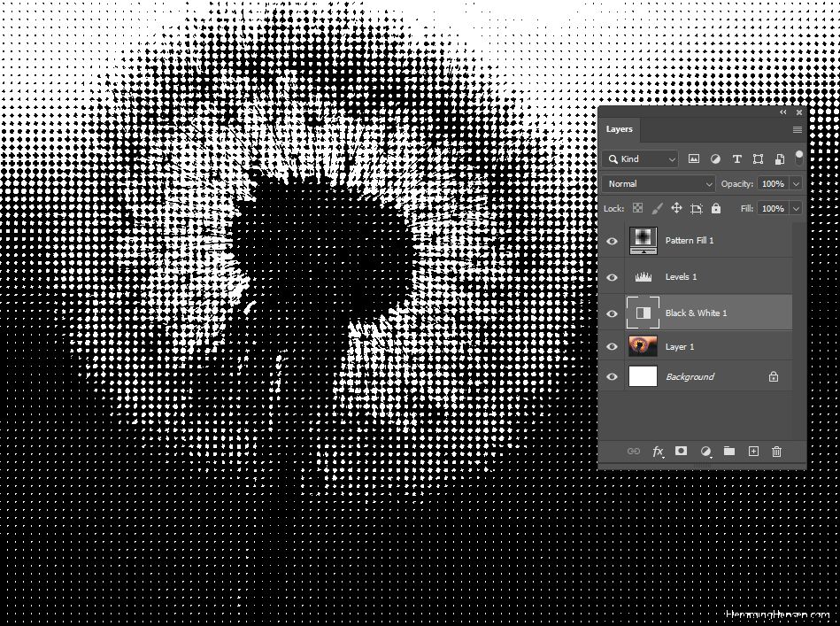840x626 pixels.
Task: Filter layers by smart object icon
Action: coord(780,158)
